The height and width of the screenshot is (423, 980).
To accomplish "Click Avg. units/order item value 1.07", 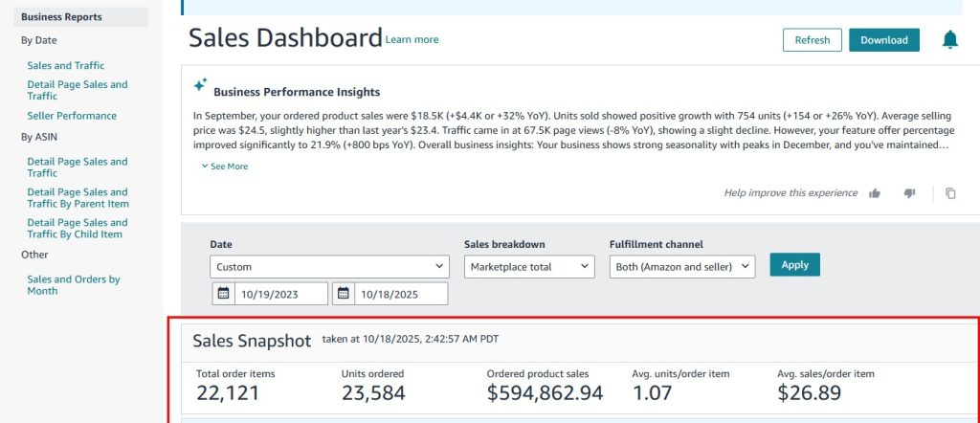I will 652,393.
